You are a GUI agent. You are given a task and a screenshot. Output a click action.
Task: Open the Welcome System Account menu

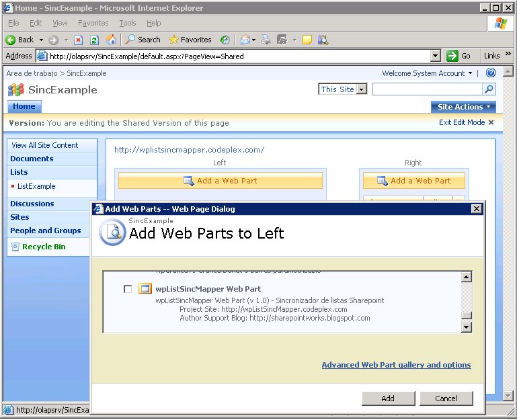(x=427, y=73)
